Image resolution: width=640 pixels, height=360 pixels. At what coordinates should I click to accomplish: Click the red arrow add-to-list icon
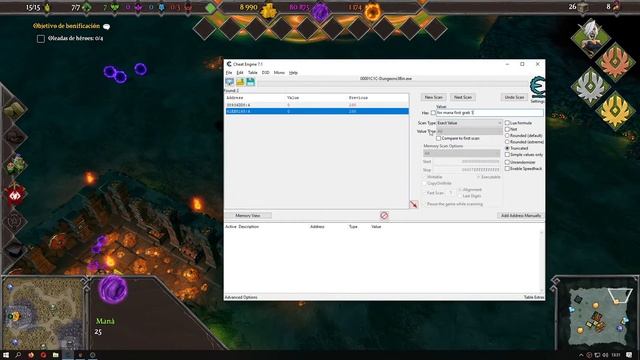[x=413, y=204]
